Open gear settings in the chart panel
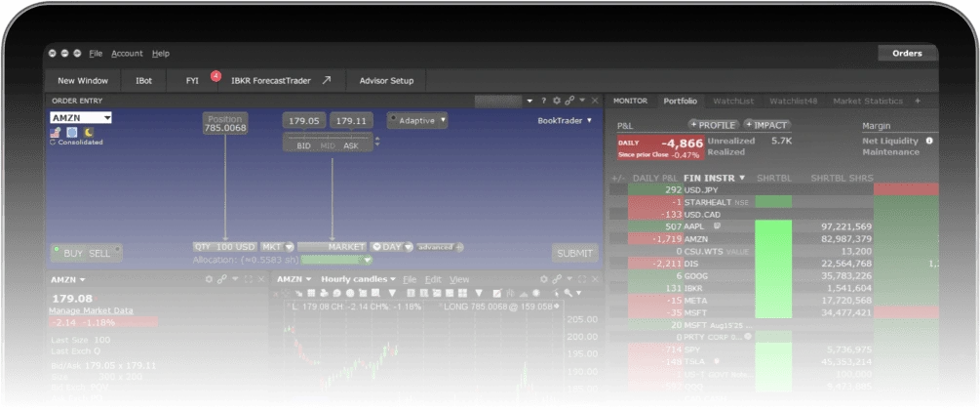 coord(544,279)
